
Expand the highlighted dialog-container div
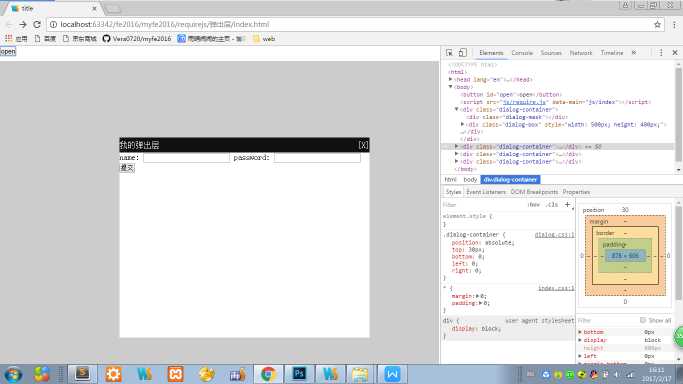click(x=456, y=147)
